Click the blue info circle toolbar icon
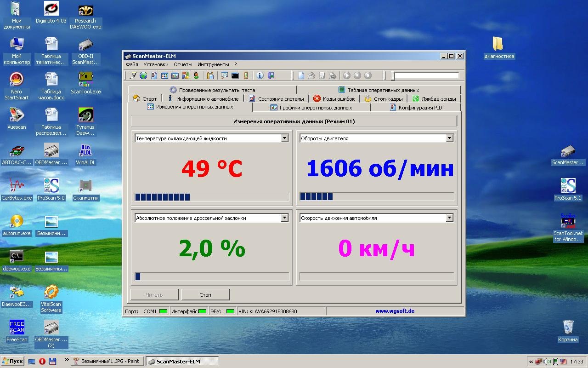The image size is (588, 368). click(x=260, y=75)
